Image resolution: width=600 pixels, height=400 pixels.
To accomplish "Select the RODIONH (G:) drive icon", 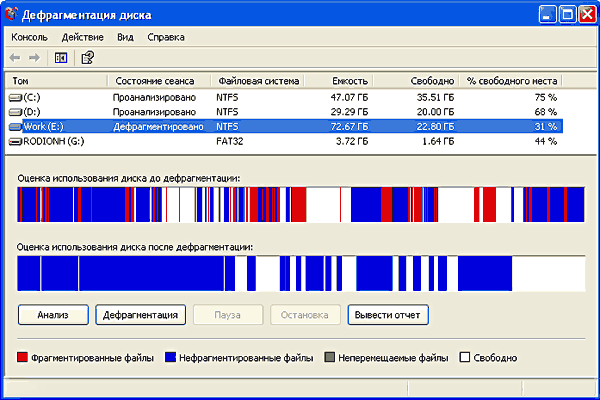I will (14, 142).
